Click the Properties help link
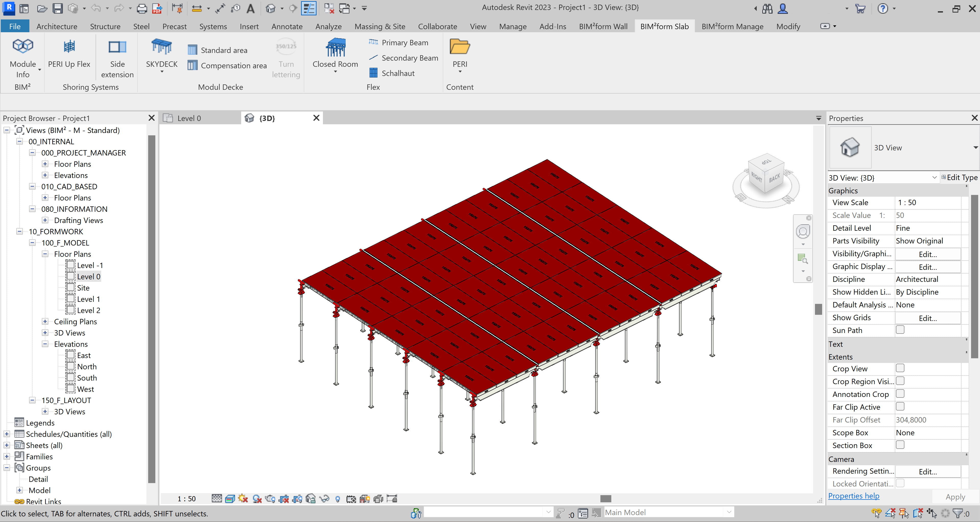The image size is (980, 522). tap(854, 496)
